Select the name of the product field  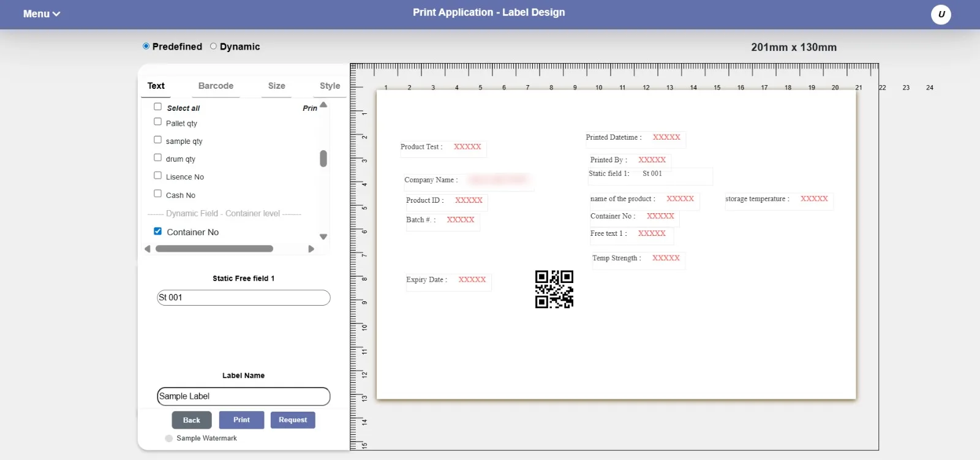pyautogui.click(x=644, y=200)
